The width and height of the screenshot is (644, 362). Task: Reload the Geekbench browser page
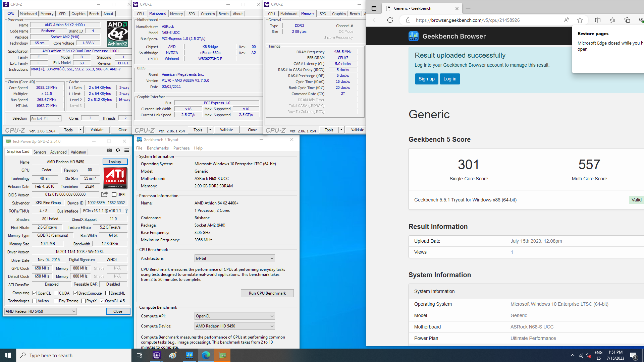pos(390,20)
